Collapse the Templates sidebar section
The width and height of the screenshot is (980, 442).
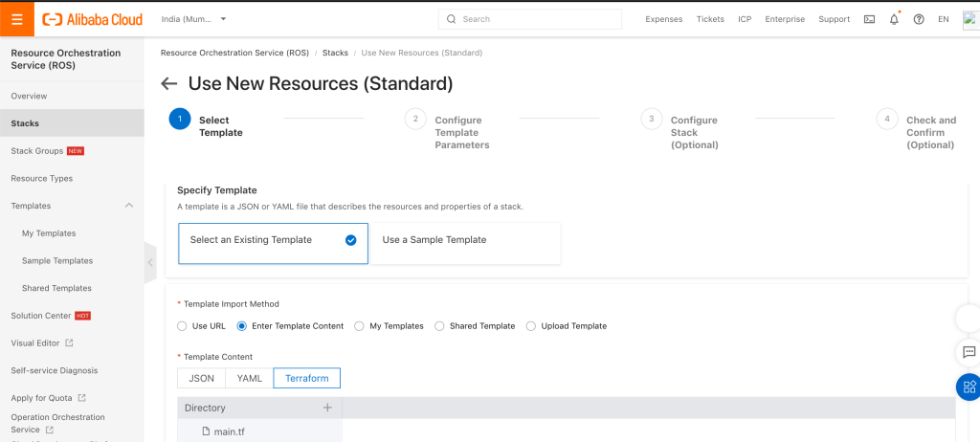click(x=129, y=206)
